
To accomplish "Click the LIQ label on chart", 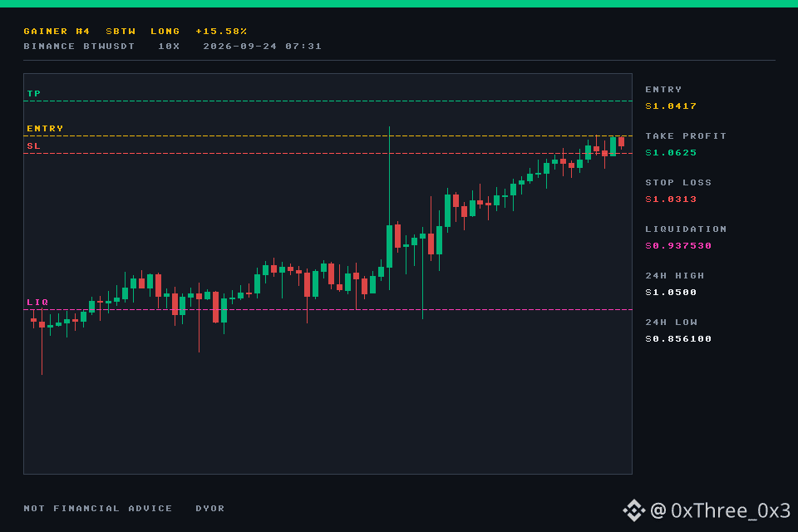I will (x=37, y=302).
